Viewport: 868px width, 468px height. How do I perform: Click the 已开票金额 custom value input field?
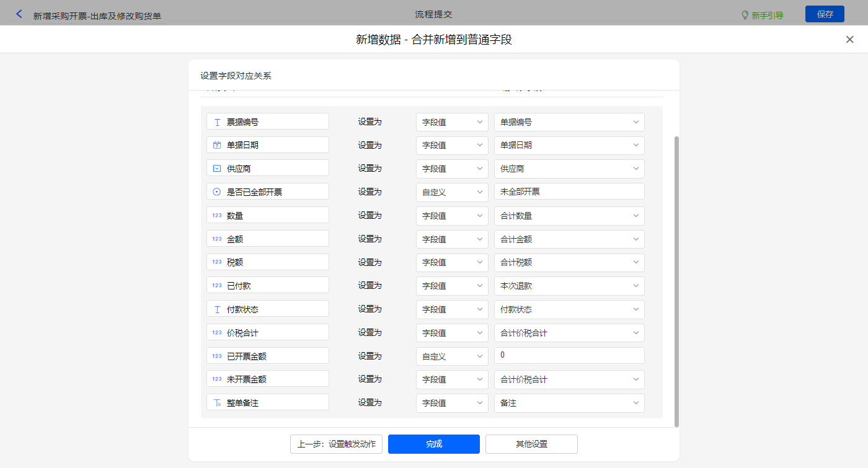point(569,356)
